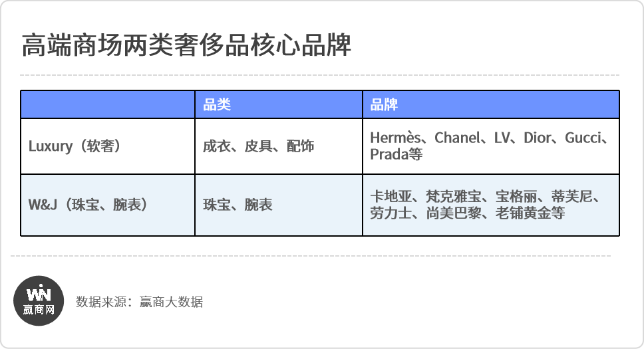Click the 数据来源：赢商大数据 caption
Screen dimensions: 644x349
(139, 302)
